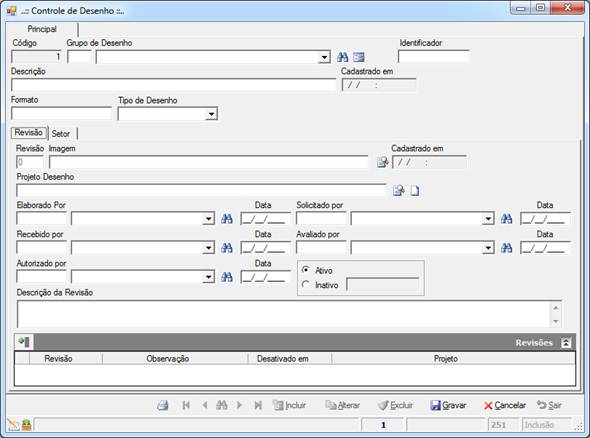590x438 pixels.
Task: Focus the Formato field
Action: point(62,114)
